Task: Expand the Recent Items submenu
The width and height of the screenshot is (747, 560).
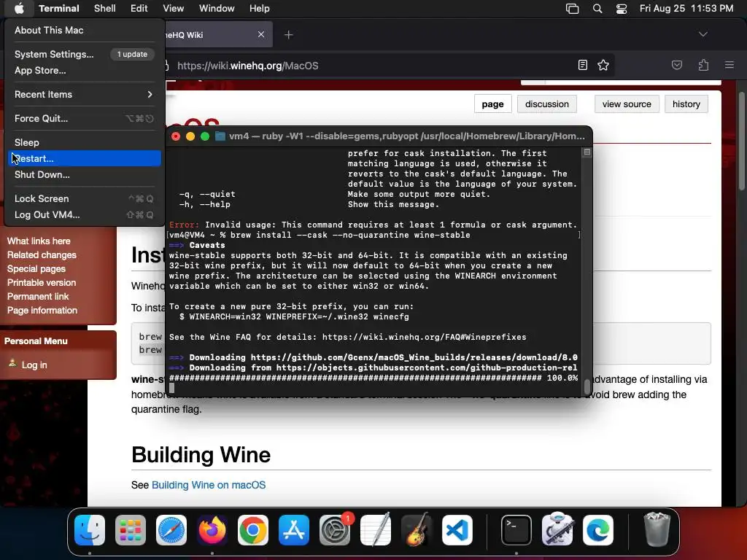Action: [85, 94]
